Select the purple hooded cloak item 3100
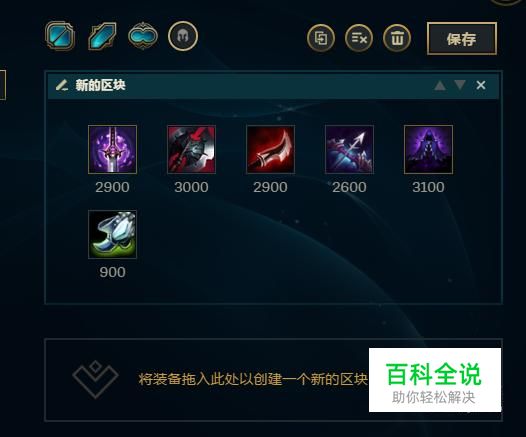This screenshot has height=437, width=526. [428, 149]
